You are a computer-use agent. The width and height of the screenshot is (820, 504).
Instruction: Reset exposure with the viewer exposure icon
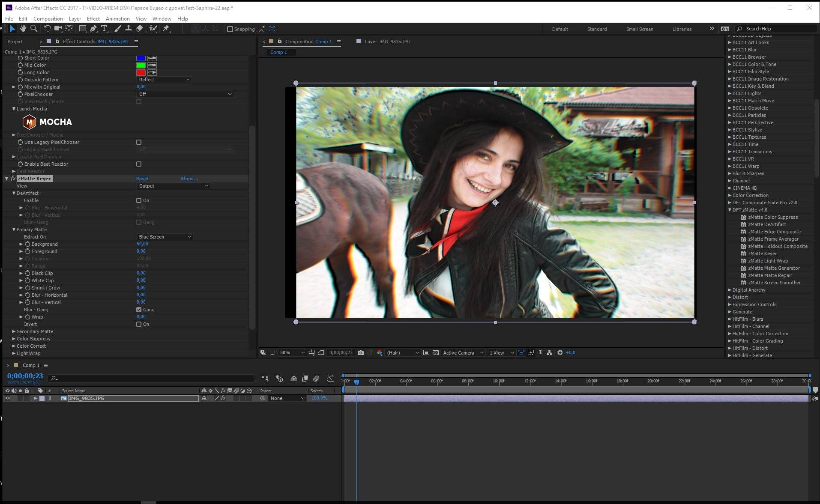(x=560, y=353)
